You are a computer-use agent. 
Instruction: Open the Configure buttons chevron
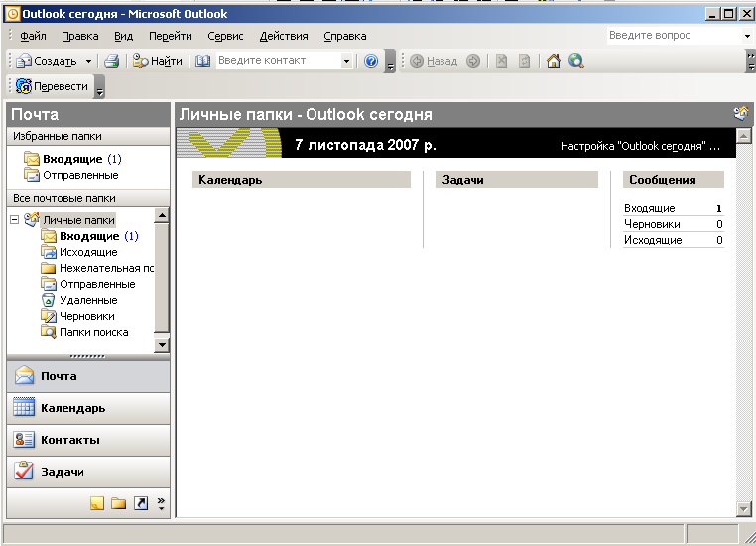click(161, 503)
